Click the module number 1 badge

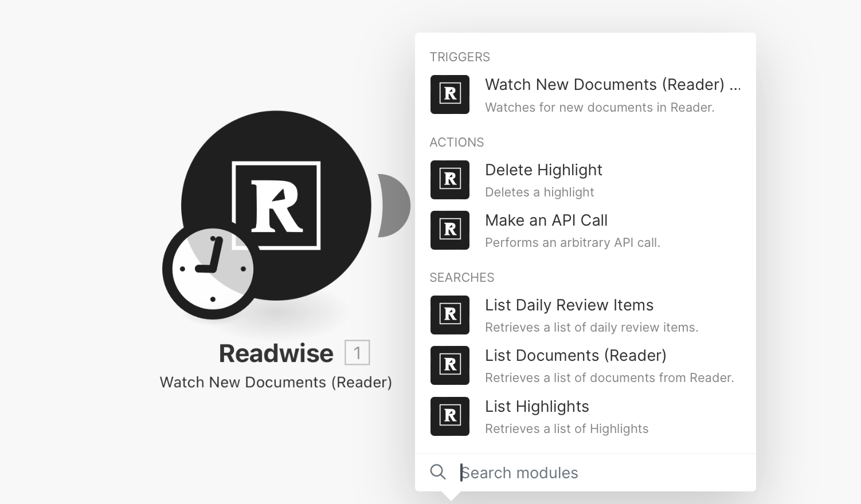pos(357,353)
